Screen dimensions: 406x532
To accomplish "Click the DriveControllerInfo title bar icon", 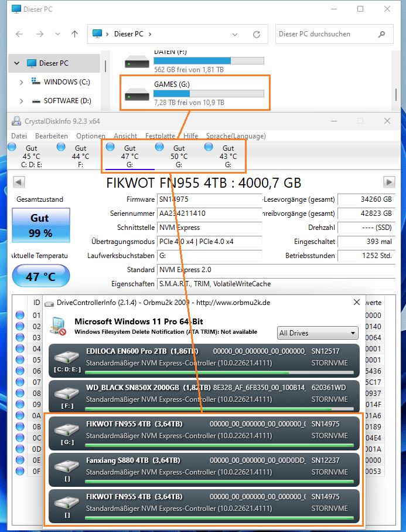I will click(49, 303).
